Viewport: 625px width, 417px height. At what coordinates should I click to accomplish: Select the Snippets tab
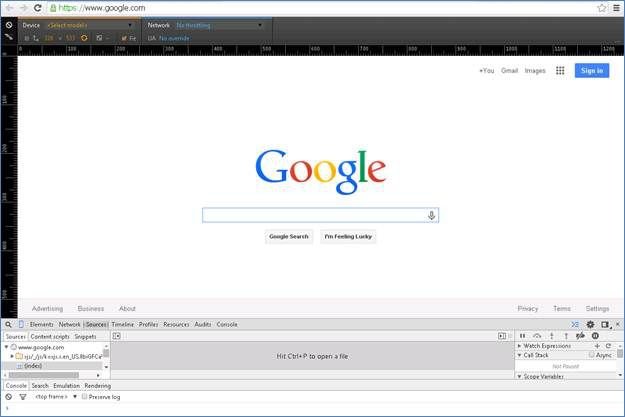(x=85, y=336)
